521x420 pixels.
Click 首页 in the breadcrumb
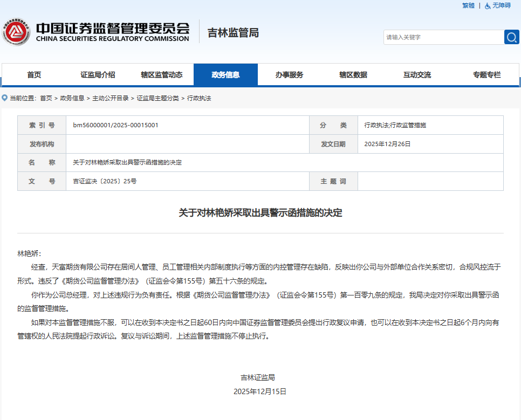click(46, 98)
